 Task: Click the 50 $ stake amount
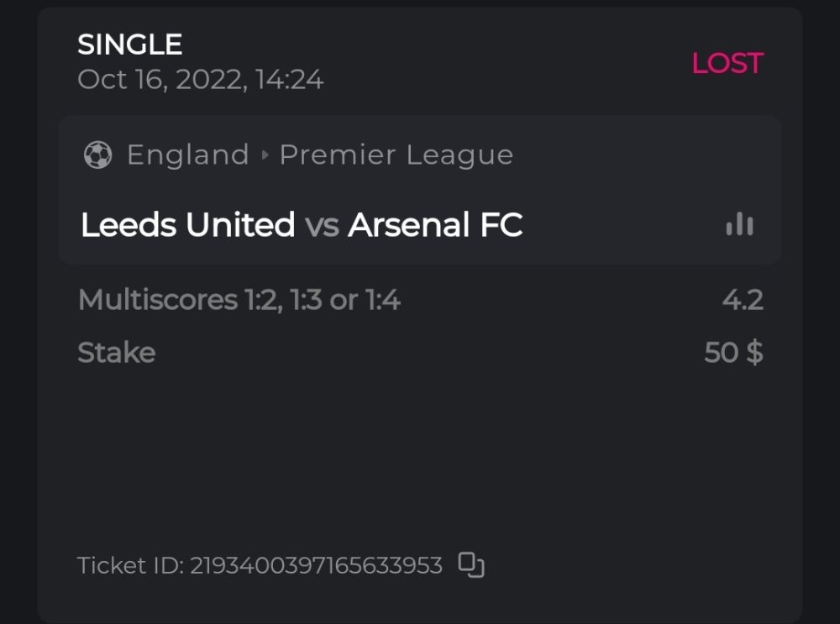[x=733, y=353]
